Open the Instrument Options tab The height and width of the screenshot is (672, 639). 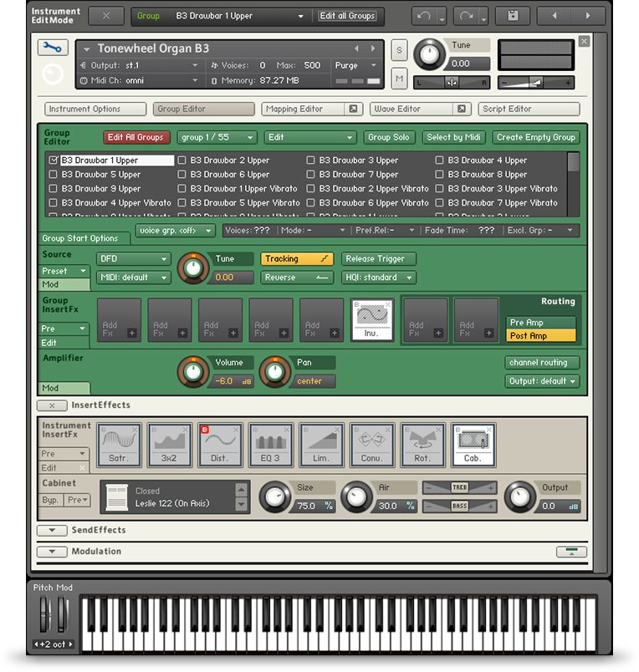point(95,109)
